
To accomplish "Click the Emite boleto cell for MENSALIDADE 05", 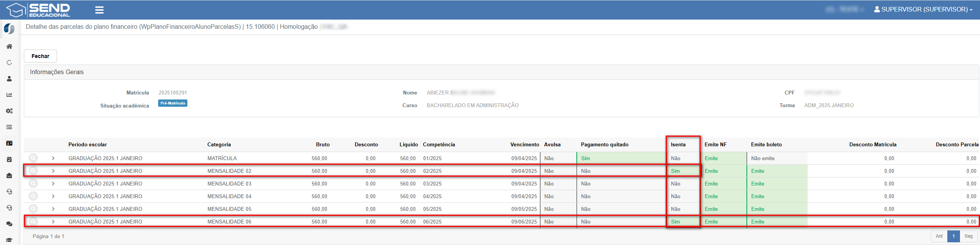I will coord(777,209).
